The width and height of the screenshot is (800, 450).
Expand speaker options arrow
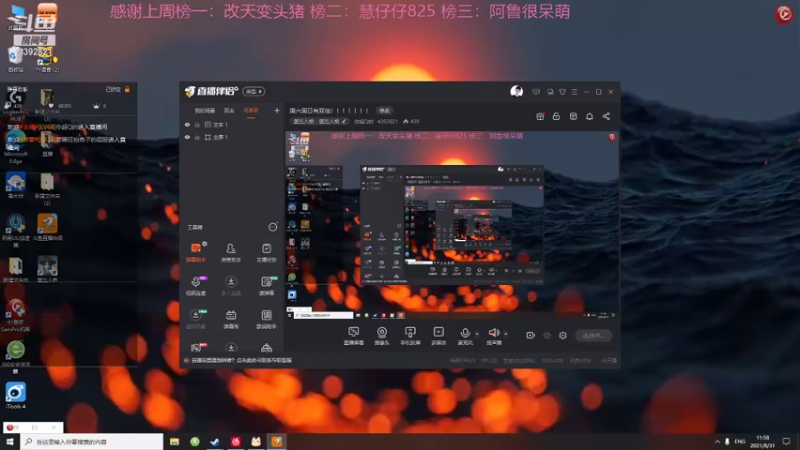tap(506, 334)
